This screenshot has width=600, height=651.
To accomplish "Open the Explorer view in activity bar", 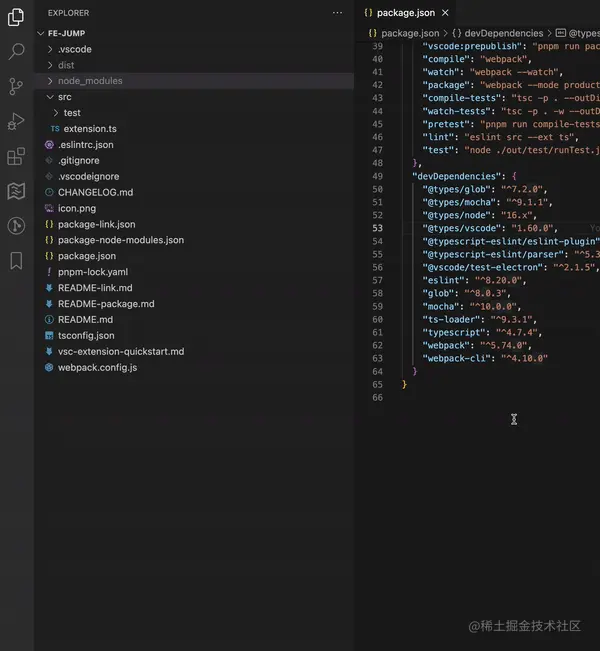I will click(x=16, y=17).
